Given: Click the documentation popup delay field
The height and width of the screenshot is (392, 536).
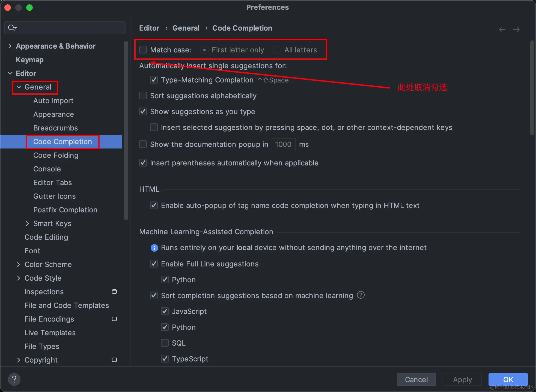Looking at the screenshot, I should click(x=284, y=144).
